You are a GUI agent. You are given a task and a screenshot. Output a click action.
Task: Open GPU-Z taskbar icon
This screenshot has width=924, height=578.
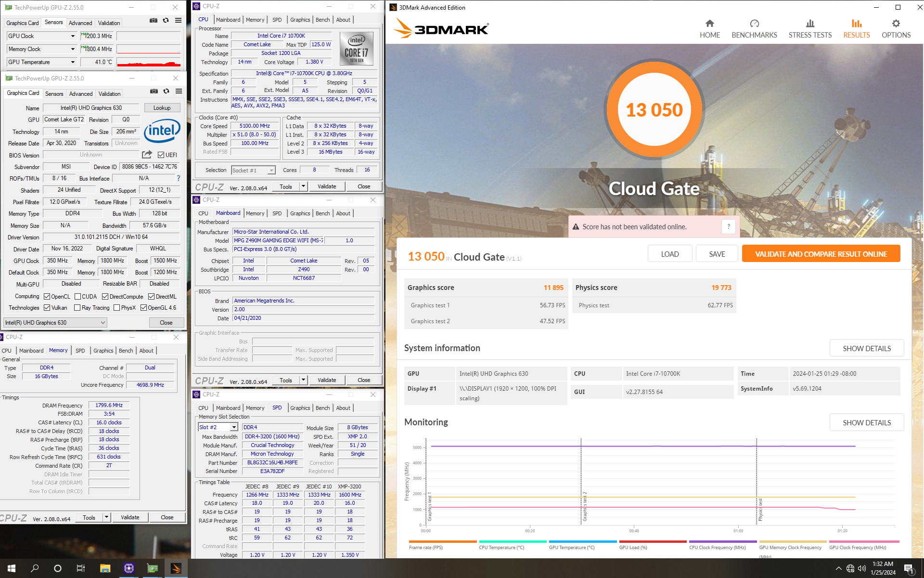pos(152,568)
